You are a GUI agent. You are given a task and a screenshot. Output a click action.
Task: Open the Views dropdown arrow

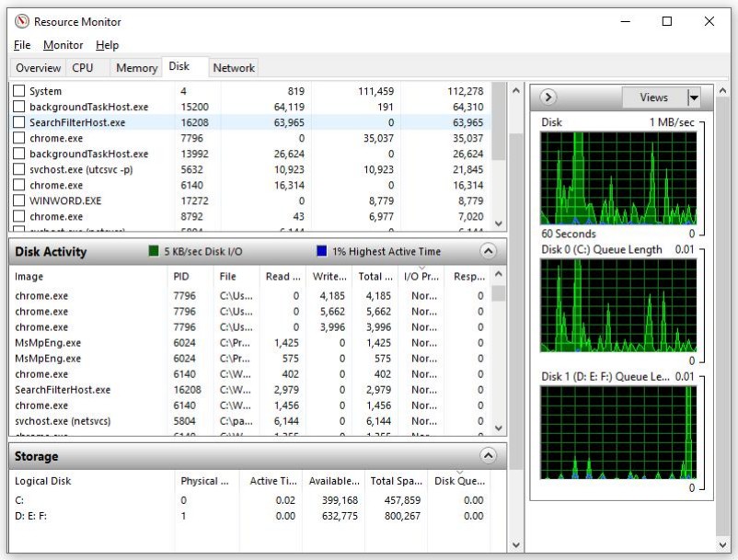(x=693, y=97)
